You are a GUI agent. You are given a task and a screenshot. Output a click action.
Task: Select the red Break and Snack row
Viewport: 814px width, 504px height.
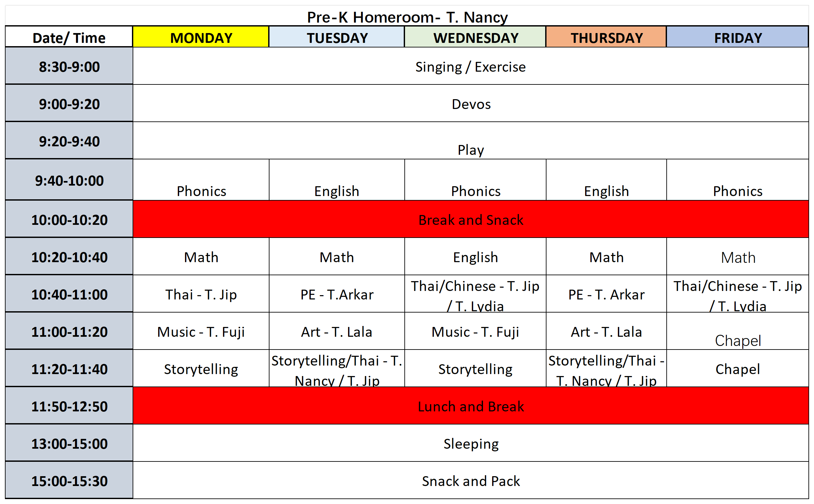[x=471, y=220]
